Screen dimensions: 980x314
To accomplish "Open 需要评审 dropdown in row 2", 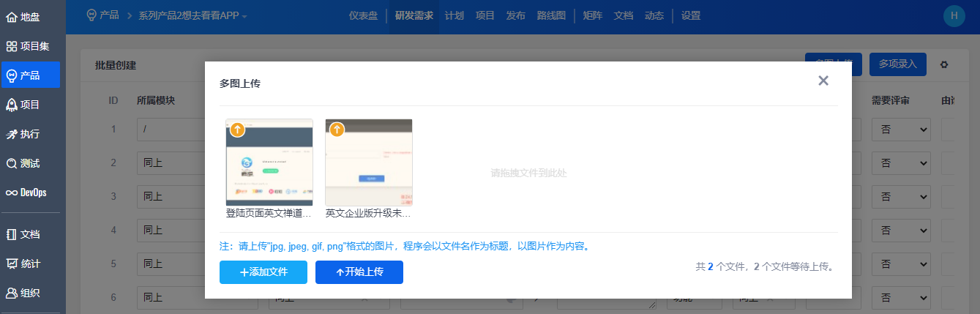I will pyautogui.click(x=901, y=162).
